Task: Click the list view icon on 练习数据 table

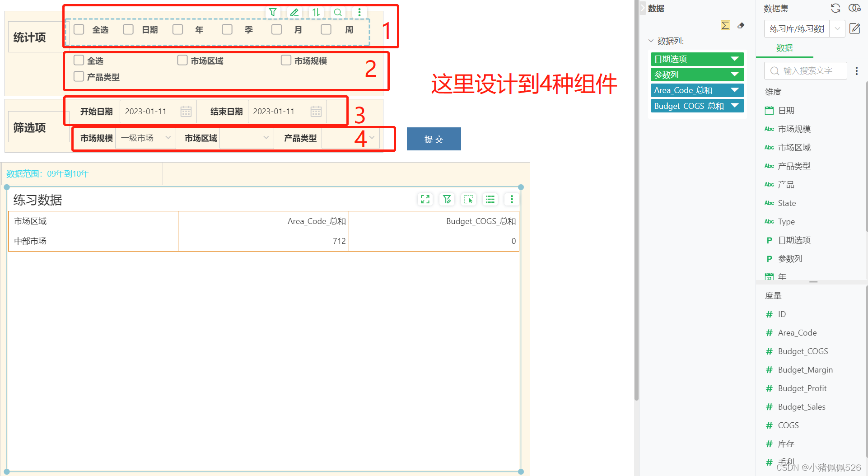Action: [x=490, y=199]
